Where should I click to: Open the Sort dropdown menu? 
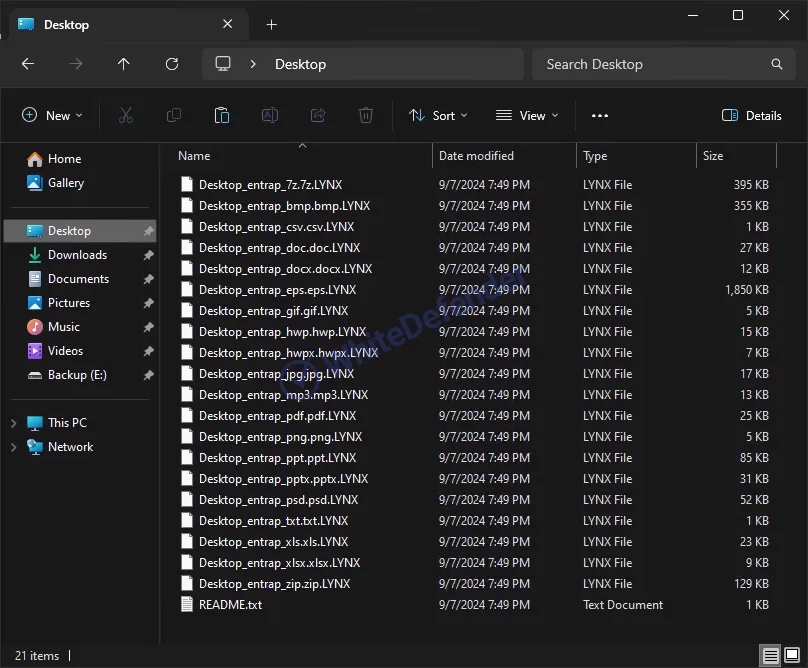439,116
